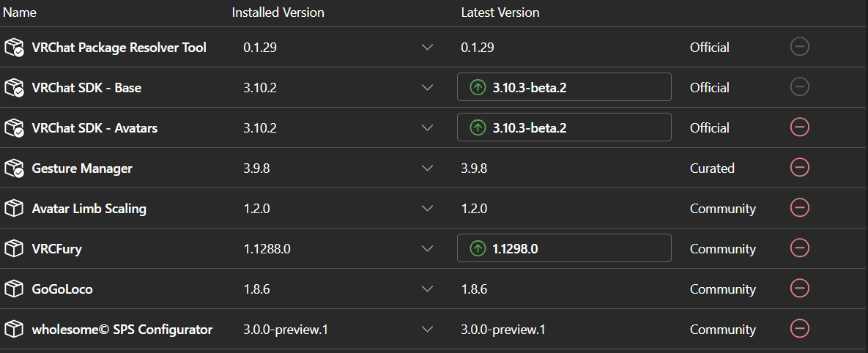The width and height of the screenshot is (868, 353).
Task: Upgrade VRCFury to version 1.1298.0
Action: tap(564, 248)
